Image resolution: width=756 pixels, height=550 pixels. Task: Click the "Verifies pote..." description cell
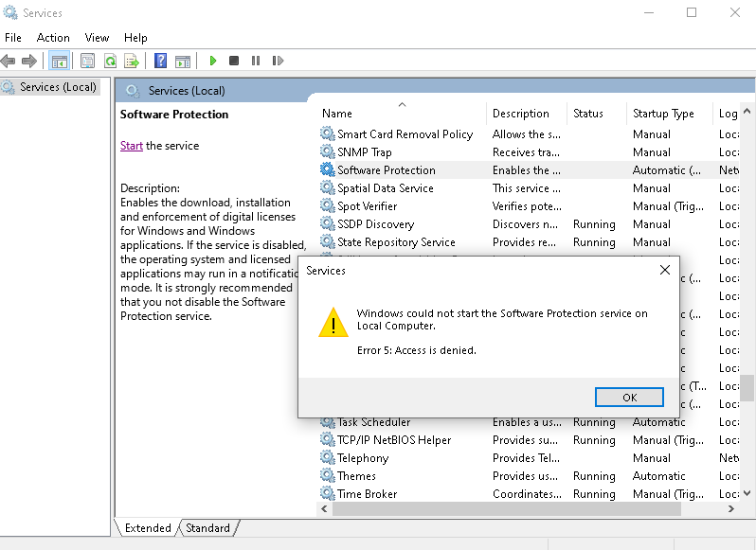click(x=527, y=206)
